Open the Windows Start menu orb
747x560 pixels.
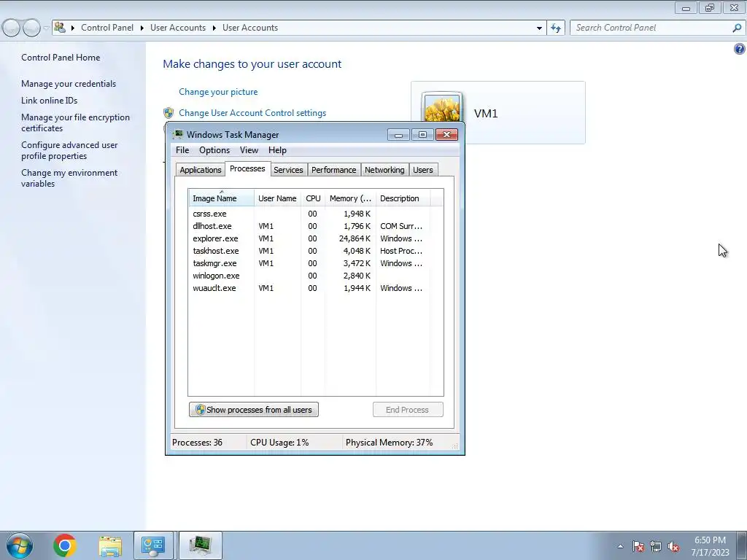[x=20, y=545]
